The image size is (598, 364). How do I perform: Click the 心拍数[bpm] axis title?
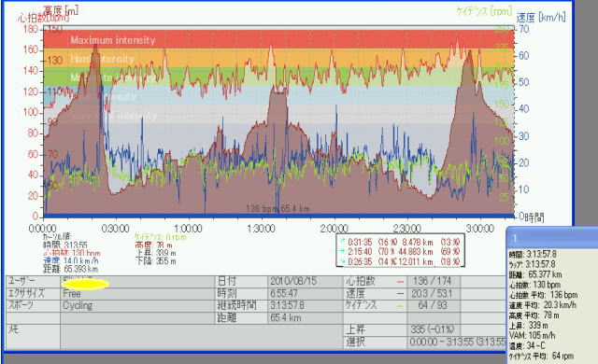click(x=43, y=18)
